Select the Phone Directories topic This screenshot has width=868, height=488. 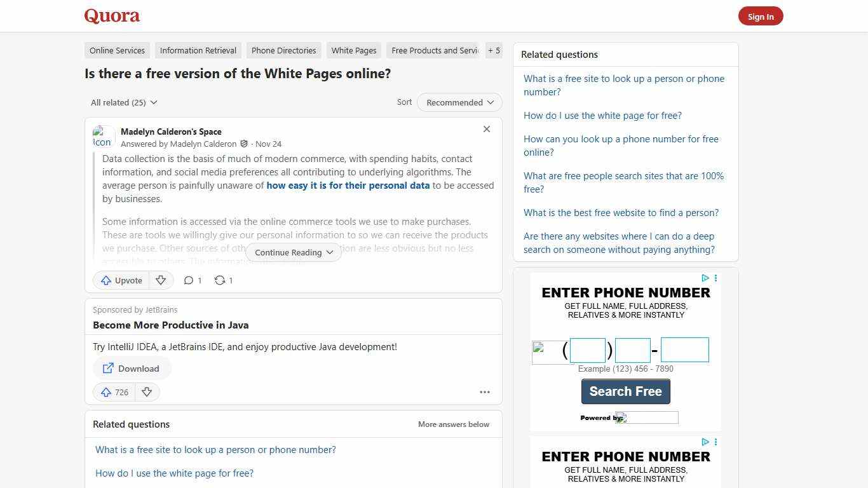pyautogui.click(x=283, y=50)
